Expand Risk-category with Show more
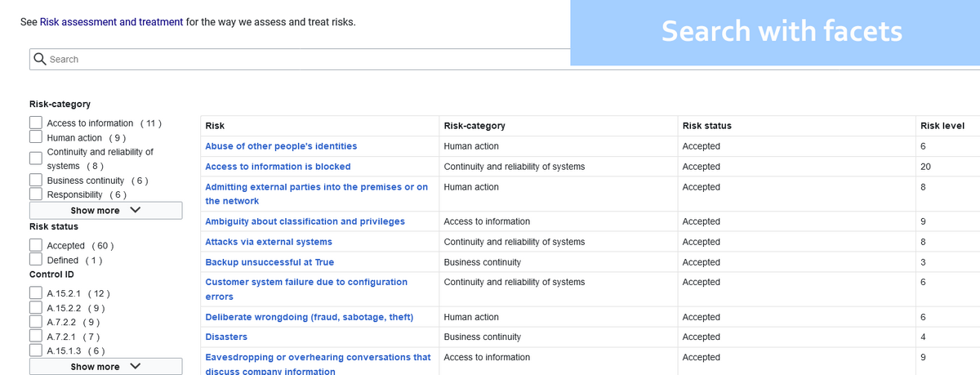 tap(105, 210)
